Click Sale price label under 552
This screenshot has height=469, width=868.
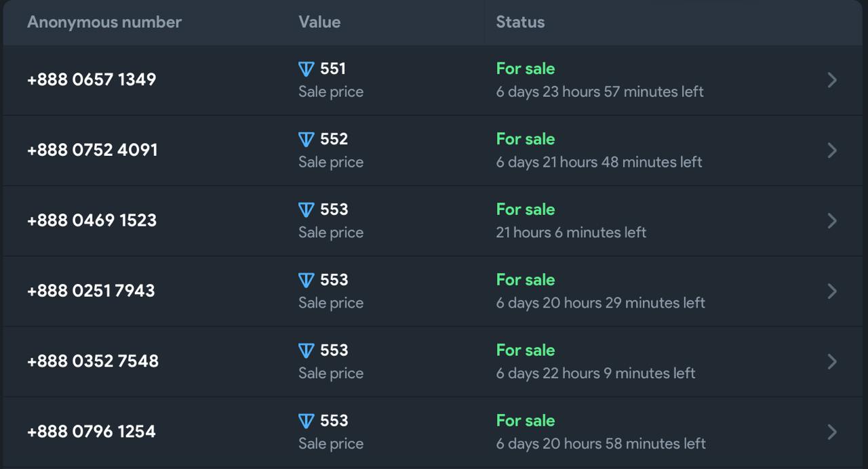(331, 163)
